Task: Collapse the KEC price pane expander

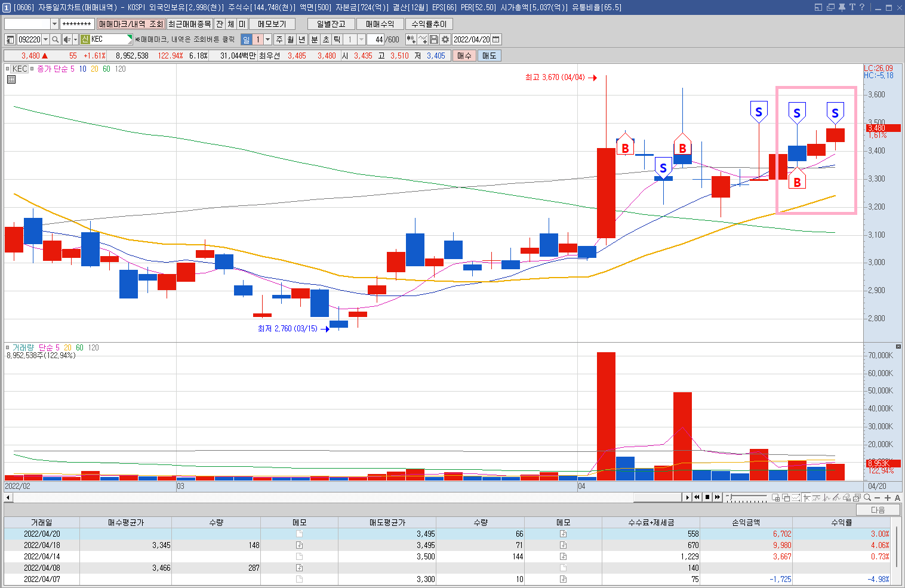Action: (8, 69)
